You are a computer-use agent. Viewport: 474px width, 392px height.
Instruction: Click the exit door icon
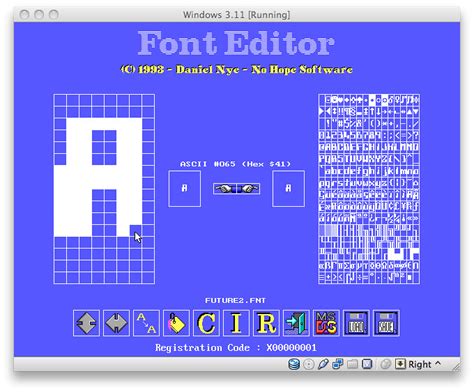click(296, 323)
